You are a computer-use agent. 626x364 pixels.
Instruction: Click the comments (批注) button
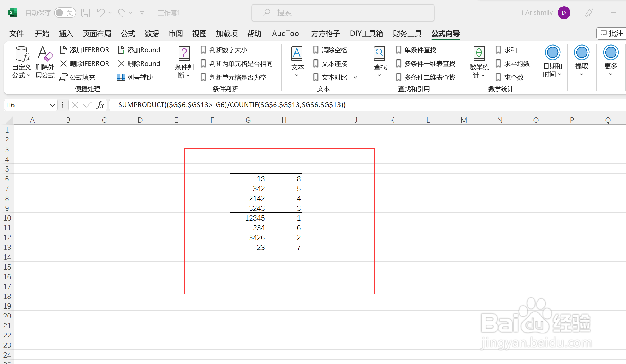click(x=612, y=33)
